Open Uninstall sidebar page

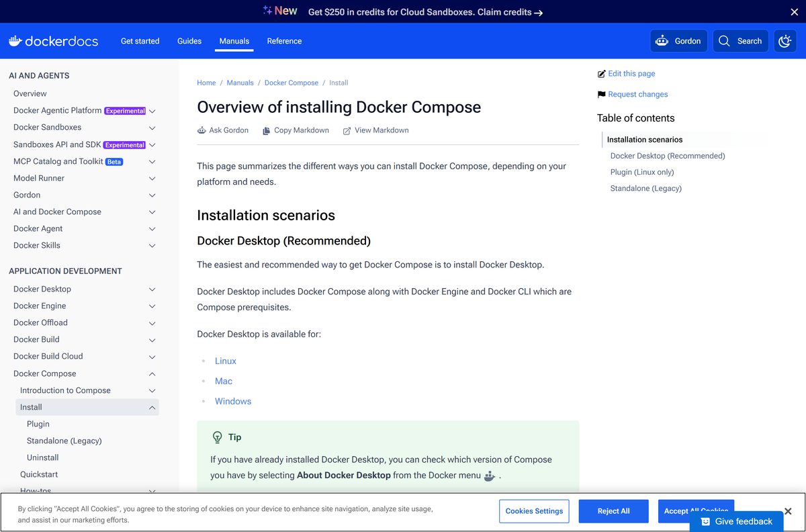pos(43,457)
